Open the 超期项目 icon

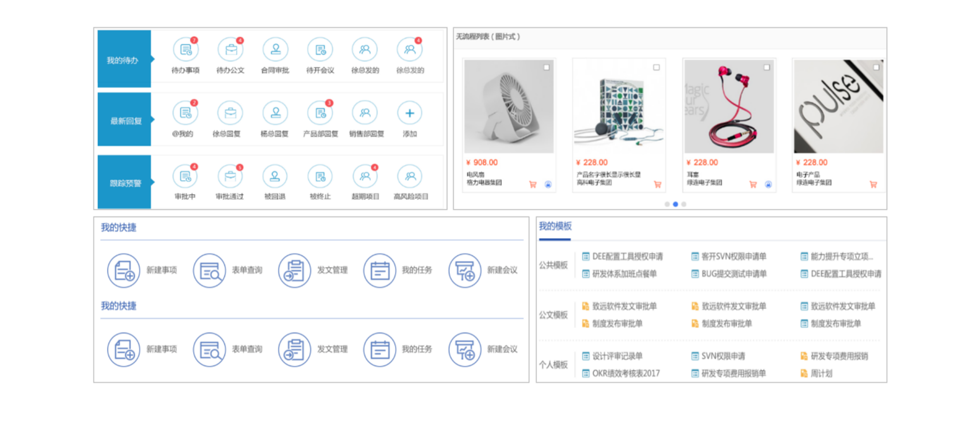(365, 176)
